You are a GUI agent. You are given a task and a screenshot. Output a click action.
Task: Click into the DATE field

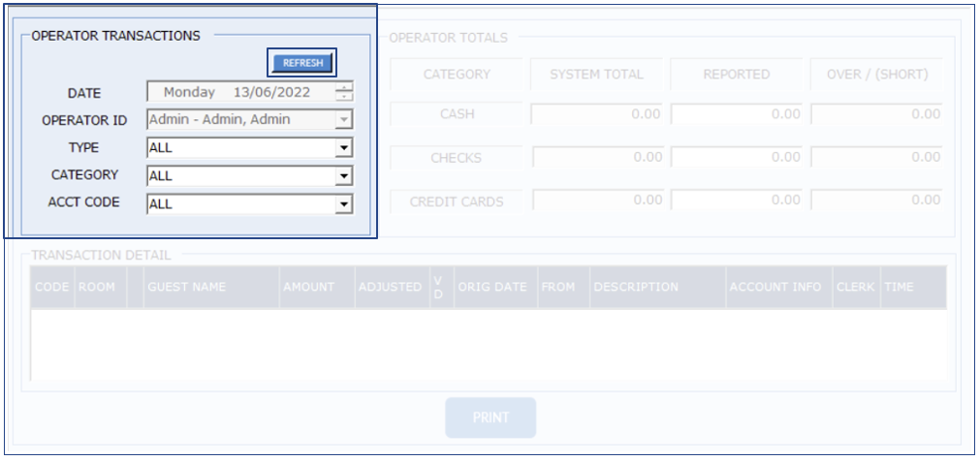tap(239, 93)
